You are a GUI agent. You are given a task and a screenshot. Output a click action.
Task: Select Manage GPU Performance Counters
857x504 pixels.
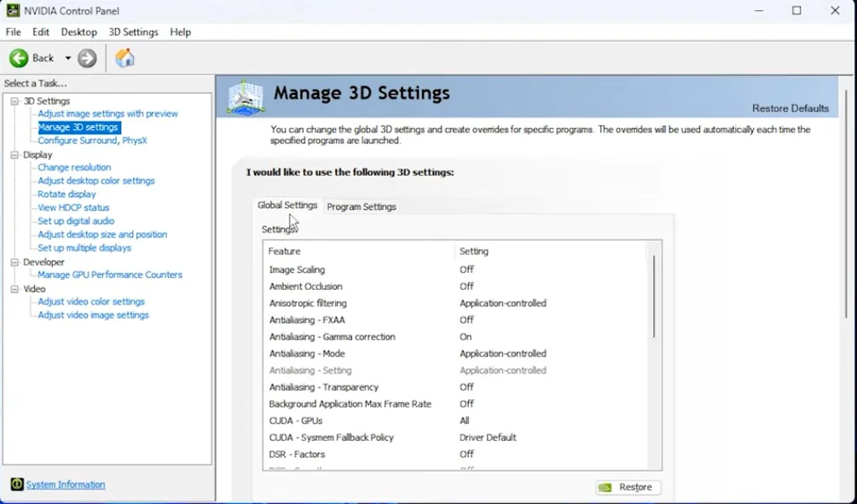pos(110,275)
